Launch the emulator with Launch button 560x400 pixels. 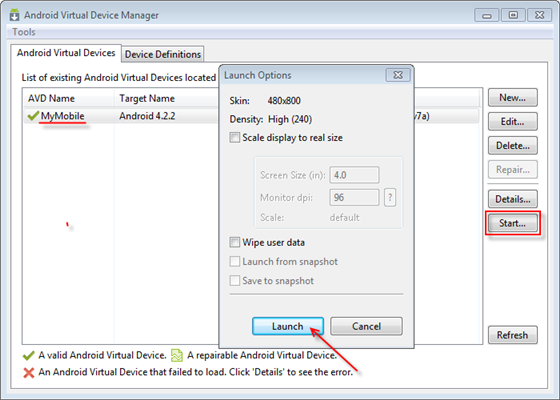pyautogui.click(x=288, y=326)
